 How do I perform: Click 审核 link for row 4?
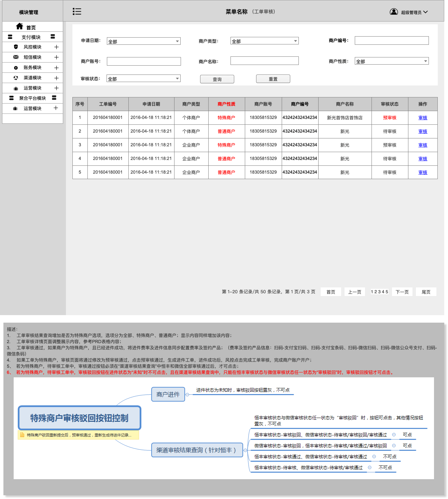click(x=423, y=159)
